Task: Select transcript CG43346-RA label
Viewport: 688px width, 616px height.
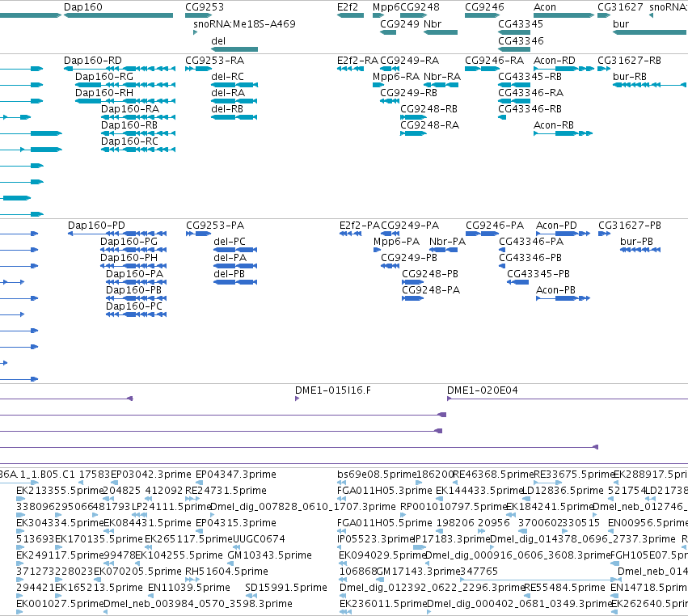Action: [530, 93]
